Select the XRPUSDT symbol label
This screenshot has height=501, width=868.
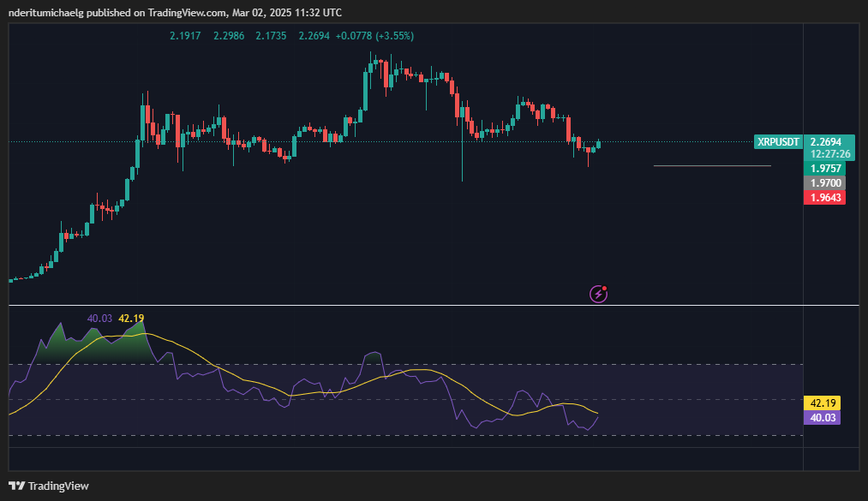778,142
